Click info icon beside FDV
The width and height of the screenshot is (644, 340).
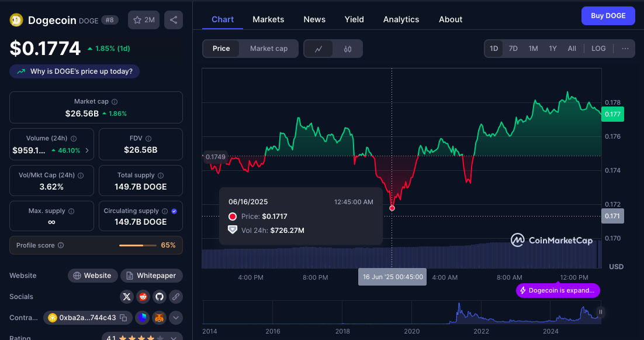tap(148, 139)
